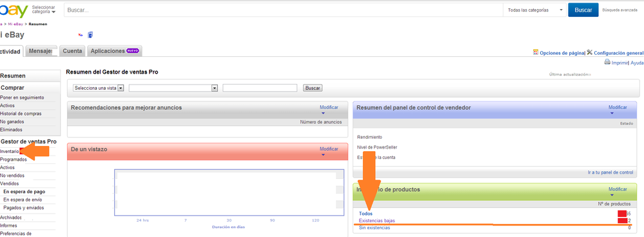Open the first Activos under Comprar
This screenshot has width=644, height=237.
click(7, 106)
